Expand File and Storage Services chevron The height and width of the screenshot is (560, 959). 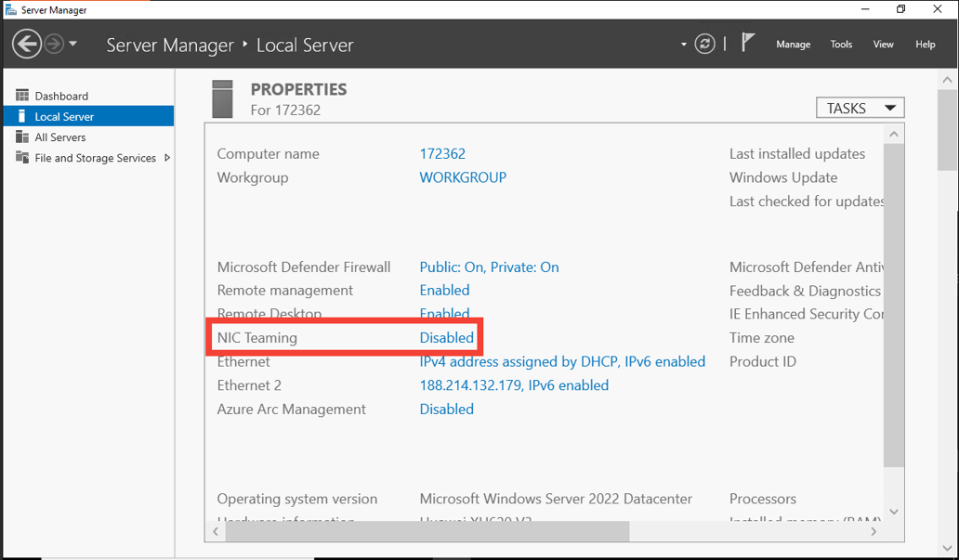tap(168, 158)
